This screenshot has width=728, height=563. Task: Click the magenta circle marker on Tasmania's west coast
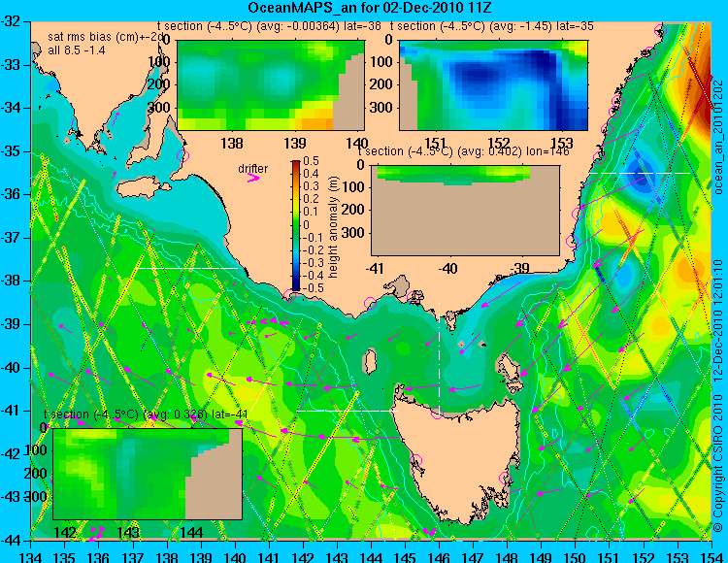coord(415,461)
